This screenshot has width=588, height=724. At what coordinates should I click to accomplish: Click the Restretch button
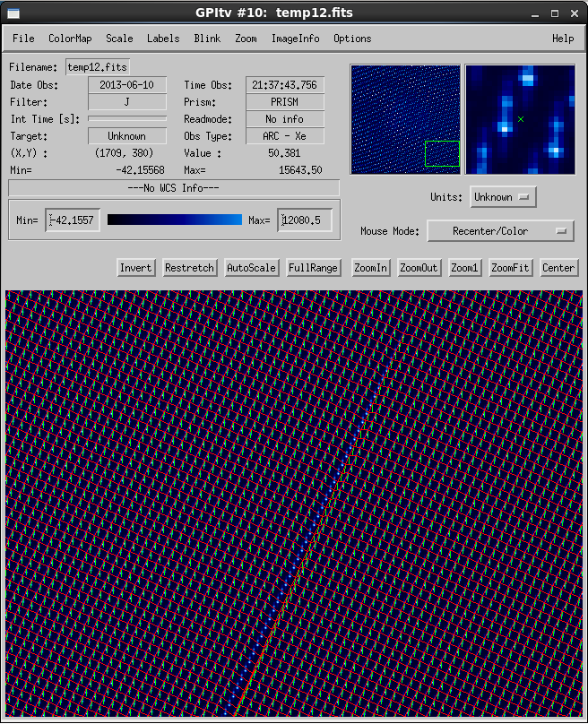[190, 268]
